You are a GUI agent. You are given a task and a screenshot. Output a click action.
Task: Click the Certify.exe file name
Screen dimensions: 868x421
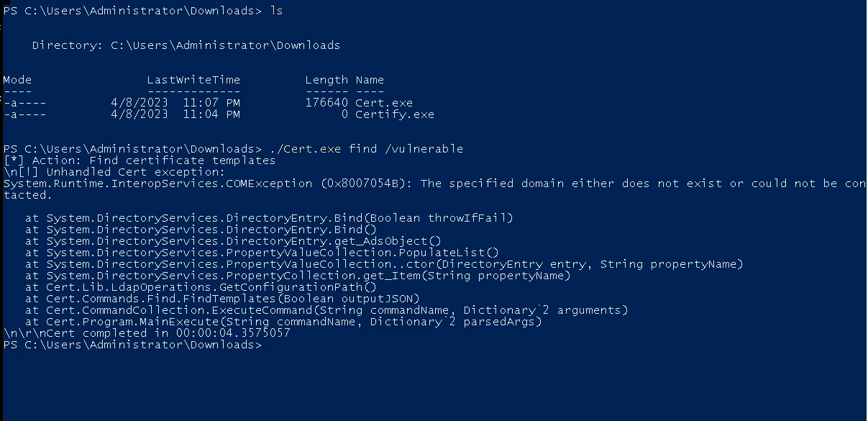pos(395,114)
